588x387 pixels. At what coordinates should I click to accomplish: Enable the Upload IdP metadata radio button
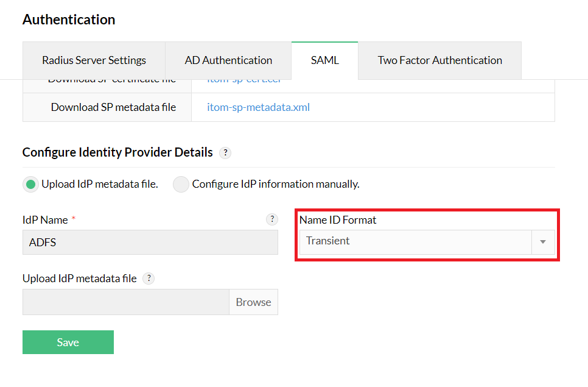30,184
